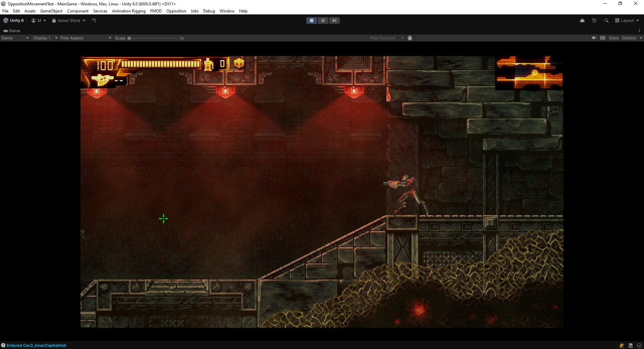The height and width of the screenshot is (349, 644).
Task: Open the Debug menu
Action: click(x=209, y=11)
